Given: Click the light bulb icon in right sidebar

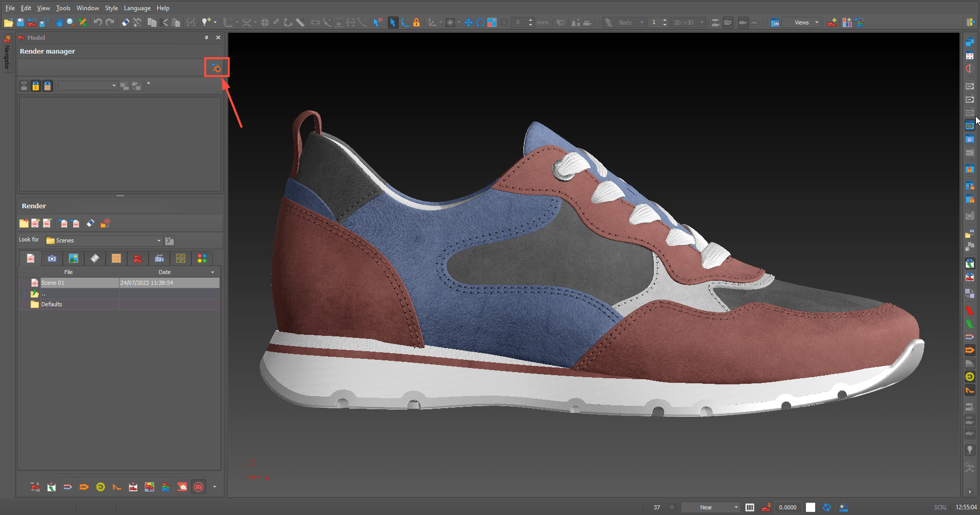Looking at the screenshot, I should point(969,450).
